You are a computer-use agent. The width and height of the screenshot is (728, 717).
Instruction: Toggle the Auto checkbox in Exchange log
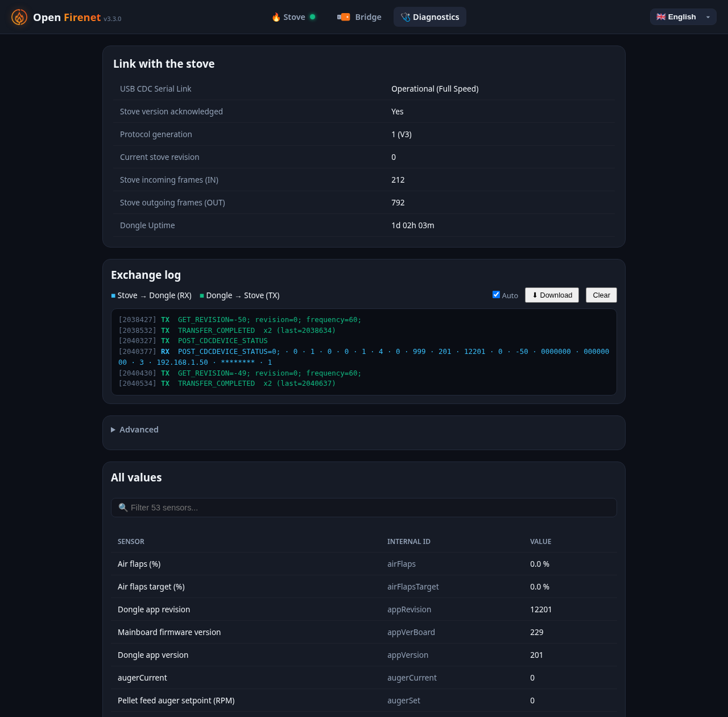point(496,295)
